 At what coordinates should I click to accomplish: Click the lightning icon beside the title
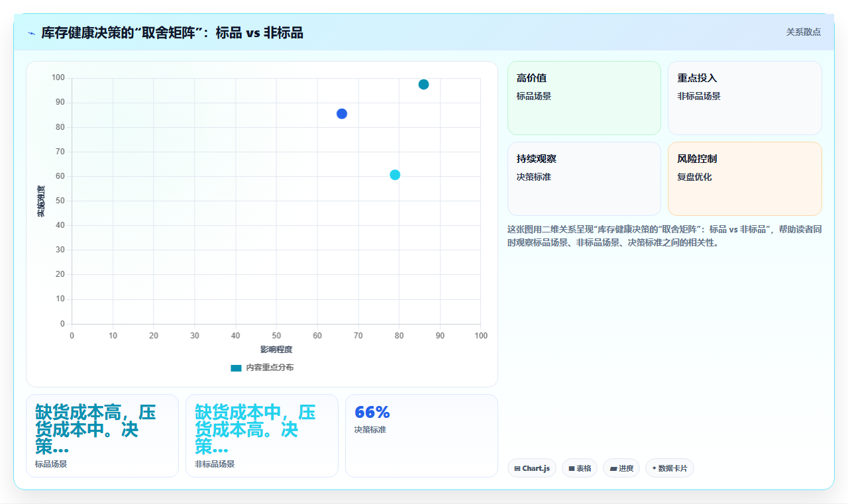[x=31, y=33]
